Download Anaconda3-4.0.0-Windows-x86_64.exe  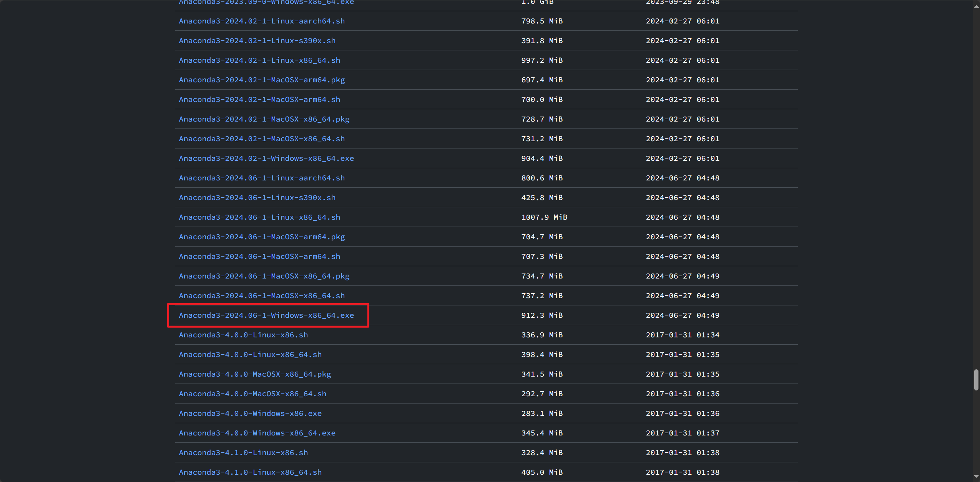(257, 433)
